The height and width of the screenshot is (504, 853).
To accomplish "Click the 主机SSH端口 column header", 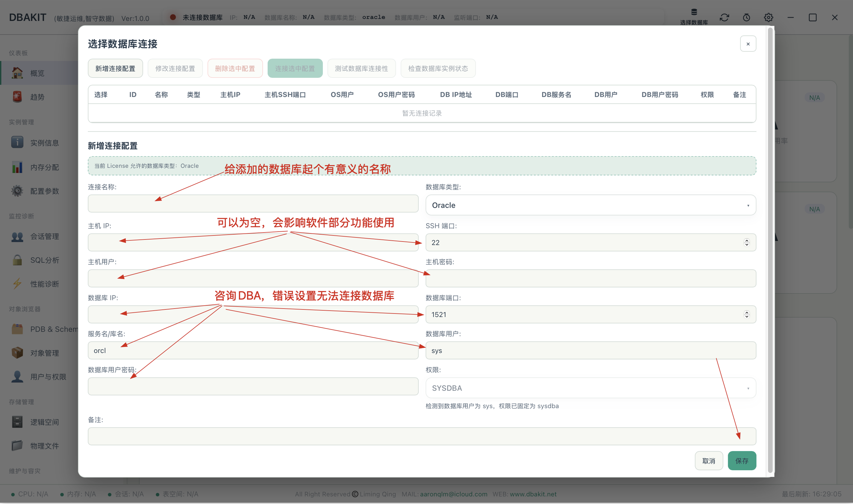I will (x=285, y=95).
